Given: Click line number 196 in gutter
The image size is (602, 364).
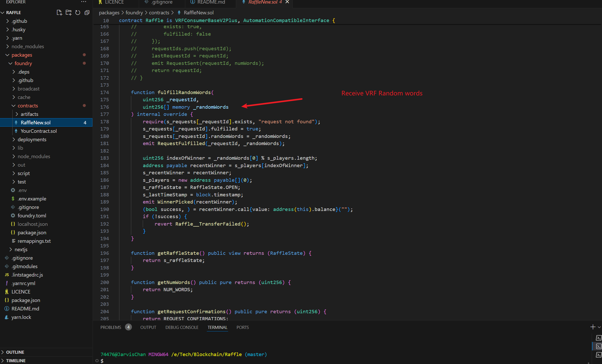Looking at the screenshot, I should (104, 253).
